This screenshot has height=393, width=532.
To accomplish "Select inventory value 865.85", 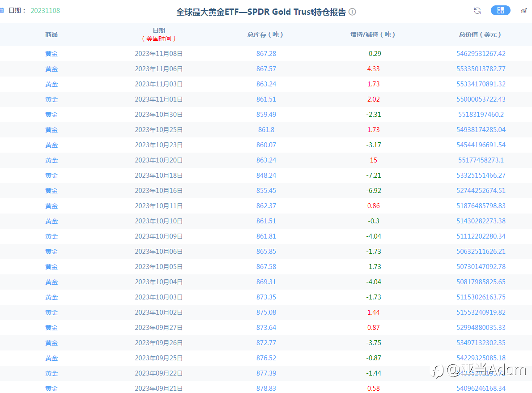I will [x=266, y=252].
